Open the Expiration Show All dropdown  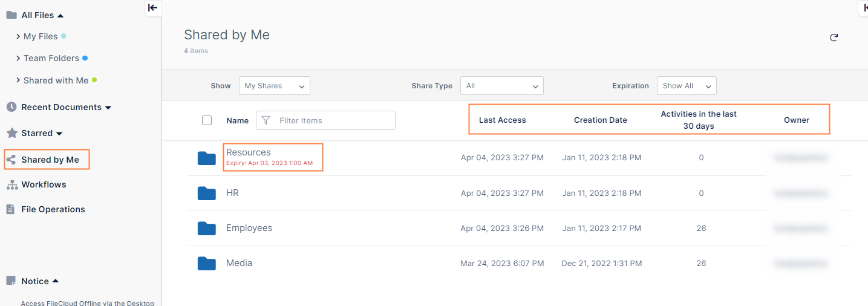(686, 86)
